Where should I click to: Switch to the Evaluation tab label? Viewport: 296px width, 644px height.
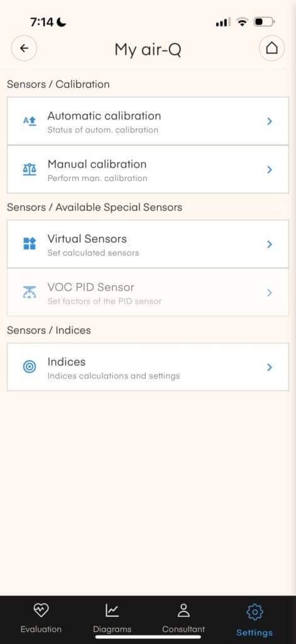pos(41,629)
